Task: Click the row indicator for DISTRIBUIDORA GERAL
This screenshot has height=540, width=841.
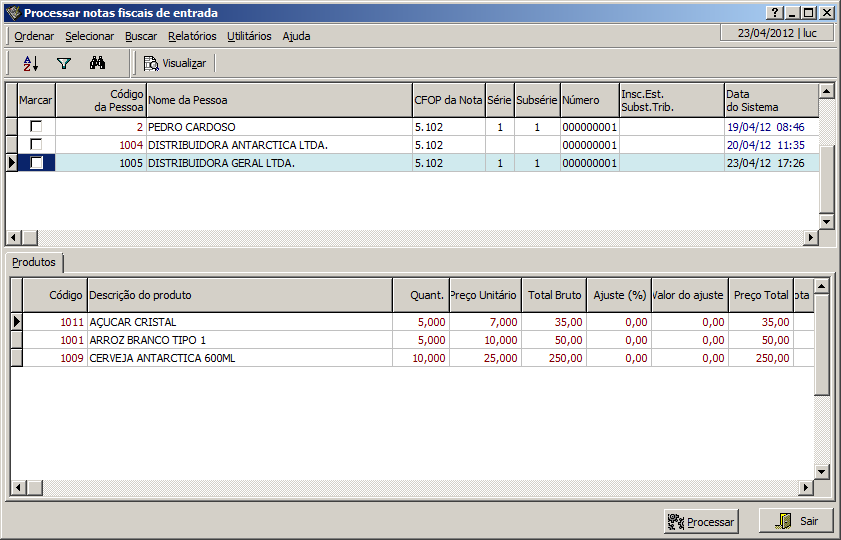Action: [12, 163]
